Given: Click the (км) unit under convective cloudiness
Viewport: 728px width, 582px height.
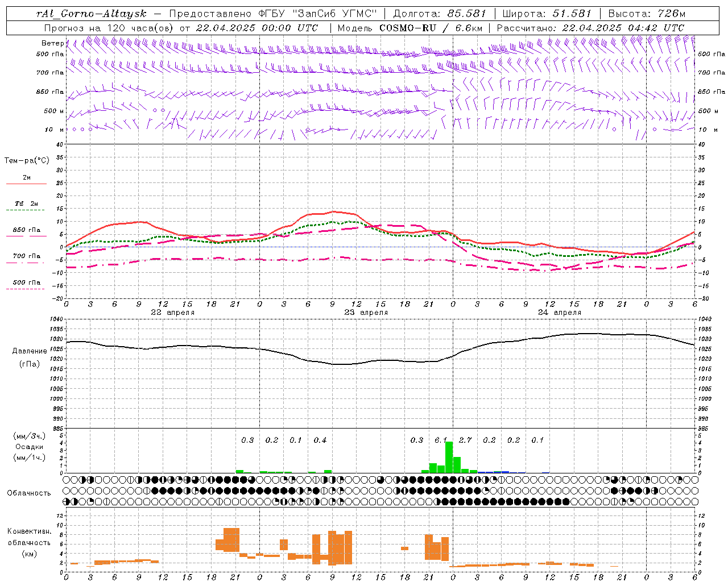Looking at the screenshot, I should coord(29,554).
